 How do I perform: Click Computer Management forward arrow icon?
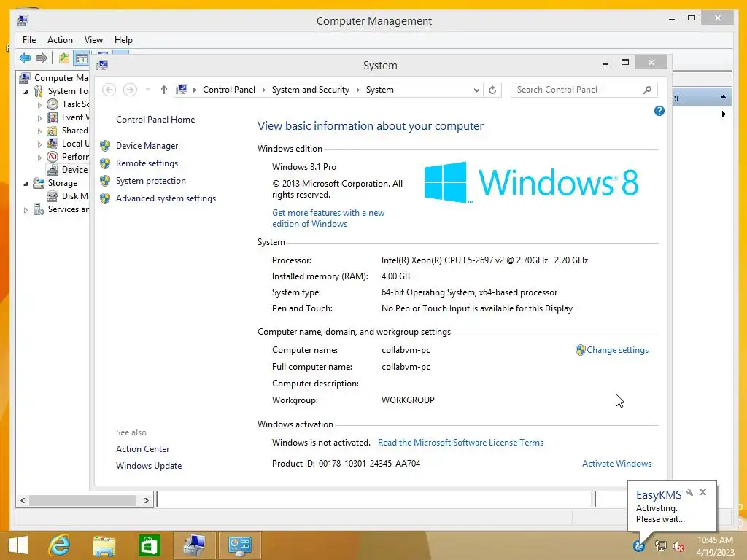pyautogui.click(x=42, y=58)
